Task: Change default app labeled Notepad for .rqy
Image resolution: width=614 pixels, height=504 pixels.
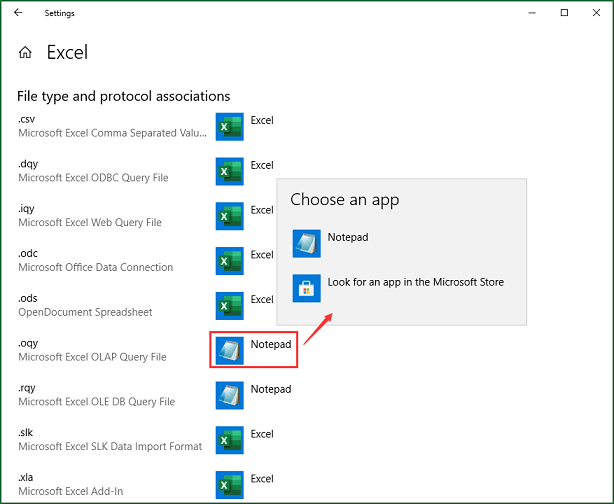Action: click(271, 389)
